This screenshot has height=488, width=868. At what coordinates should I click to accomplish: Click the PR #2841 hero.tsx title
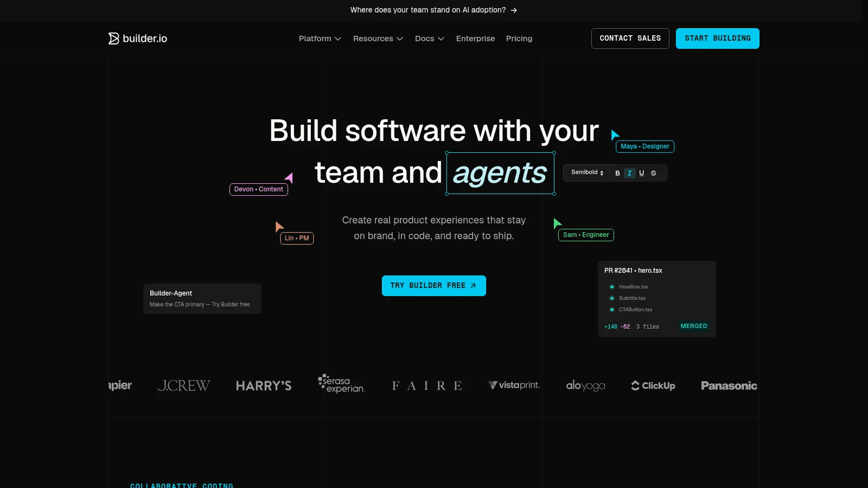pos(633,271)
